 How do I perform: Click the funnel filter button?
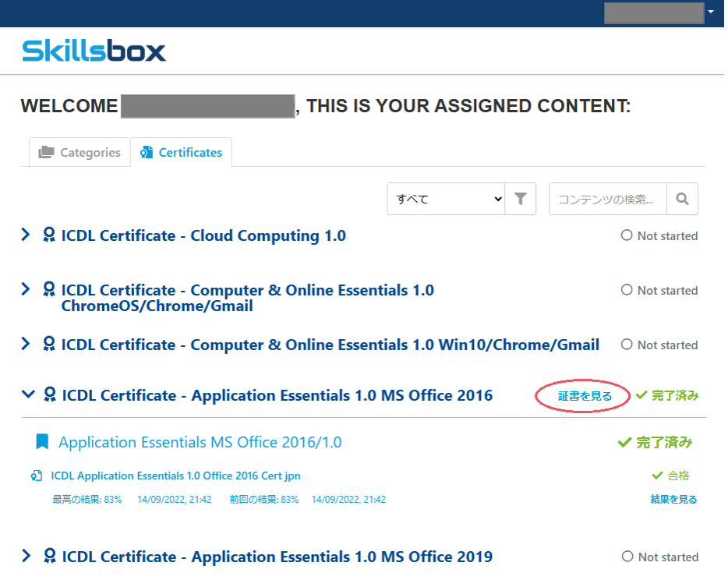(x=521, y=199)
